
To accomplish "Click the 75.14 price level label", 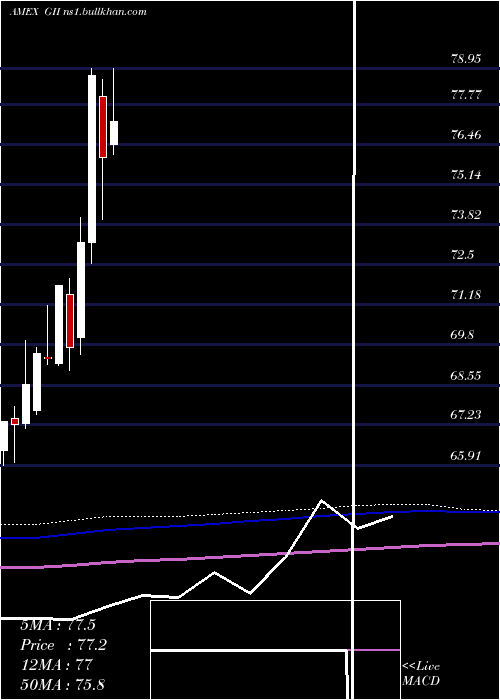I will click(x=466, y=175).
